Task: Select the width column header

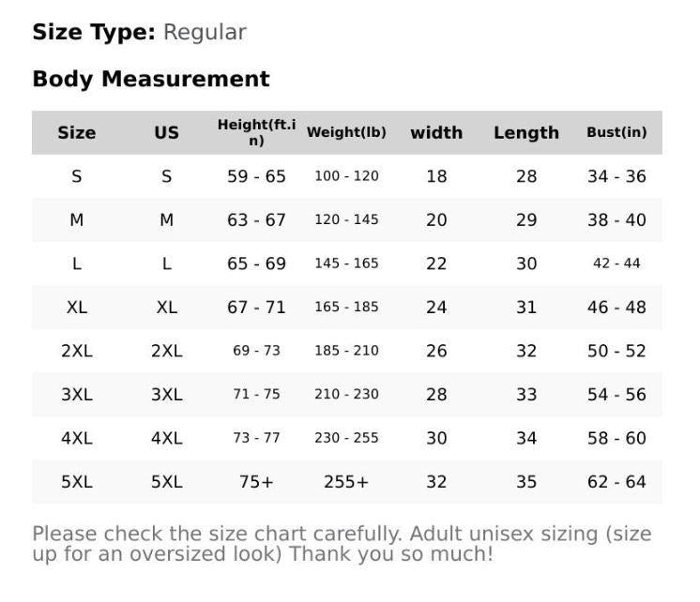Action: point(436,132)
